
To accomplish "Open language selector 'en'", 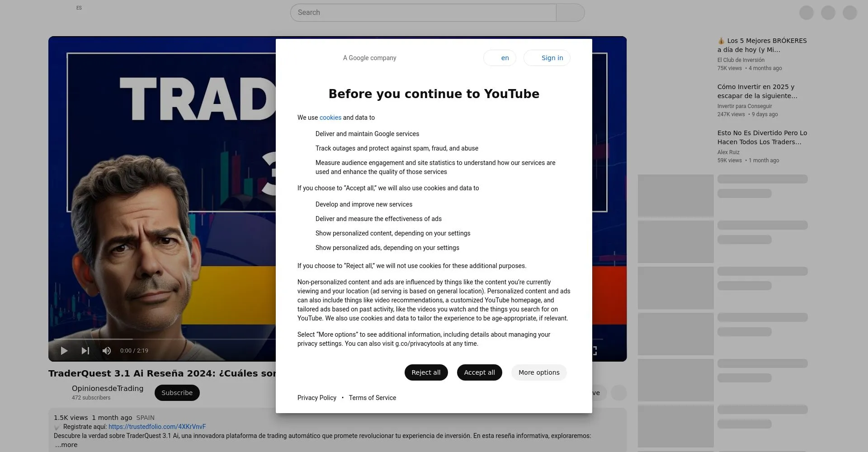I will click(500, 58).
